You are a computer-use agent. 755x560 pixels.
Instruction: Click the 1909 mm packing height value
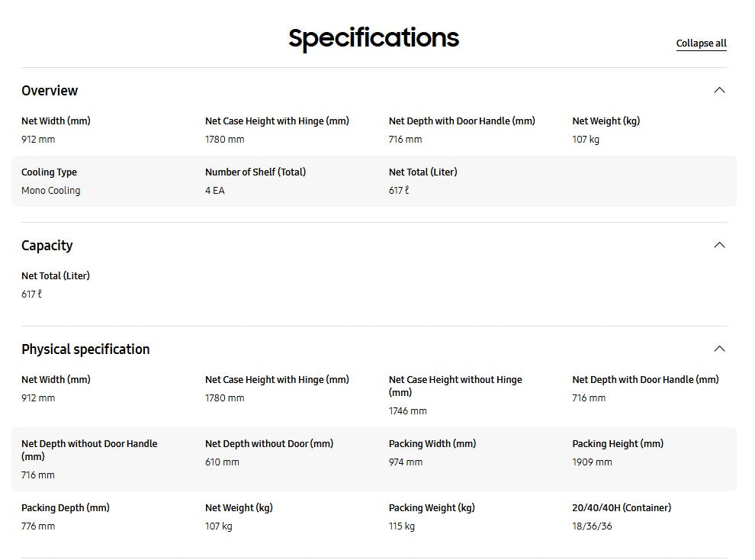click(x=592, y=462)
